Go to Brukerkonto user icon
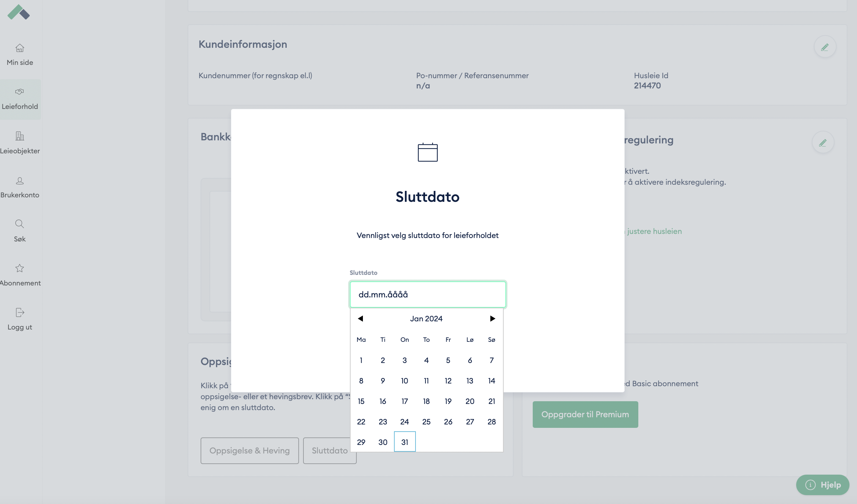 (x=20, y=181)
